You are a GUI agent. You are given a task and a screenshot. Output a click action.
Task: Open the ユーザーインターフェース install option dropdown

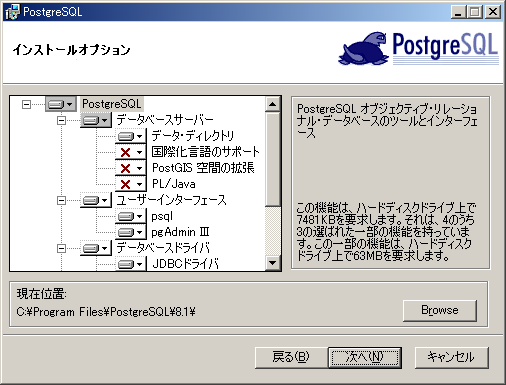coord(96,200)
